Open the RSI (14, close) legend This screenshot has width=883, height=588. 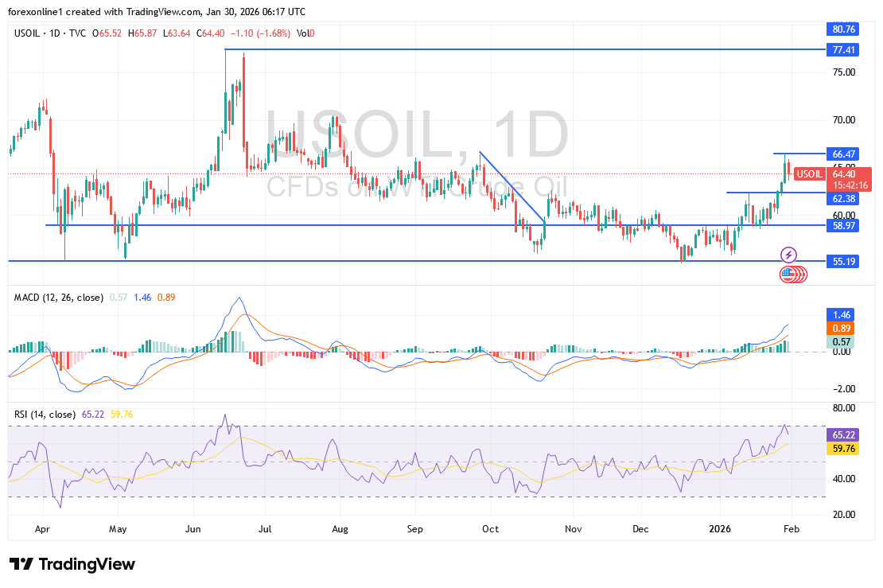click(x=45, y=415)
